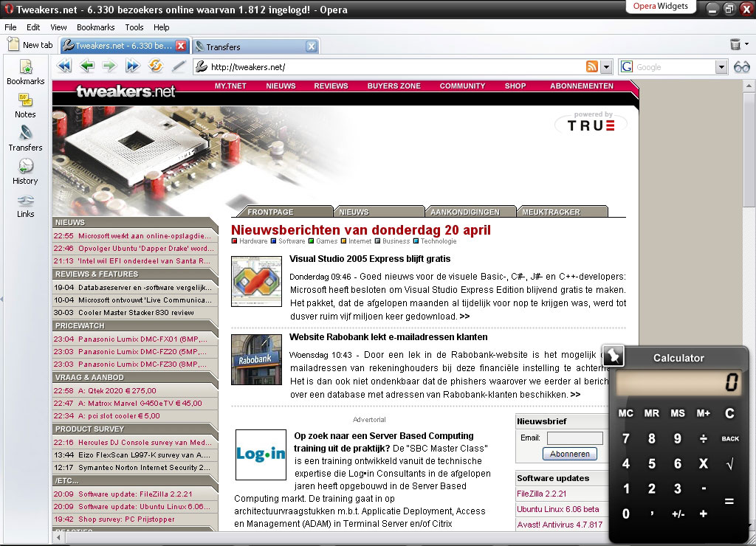Click the Rabobank article thumbnail

point(256,359)
